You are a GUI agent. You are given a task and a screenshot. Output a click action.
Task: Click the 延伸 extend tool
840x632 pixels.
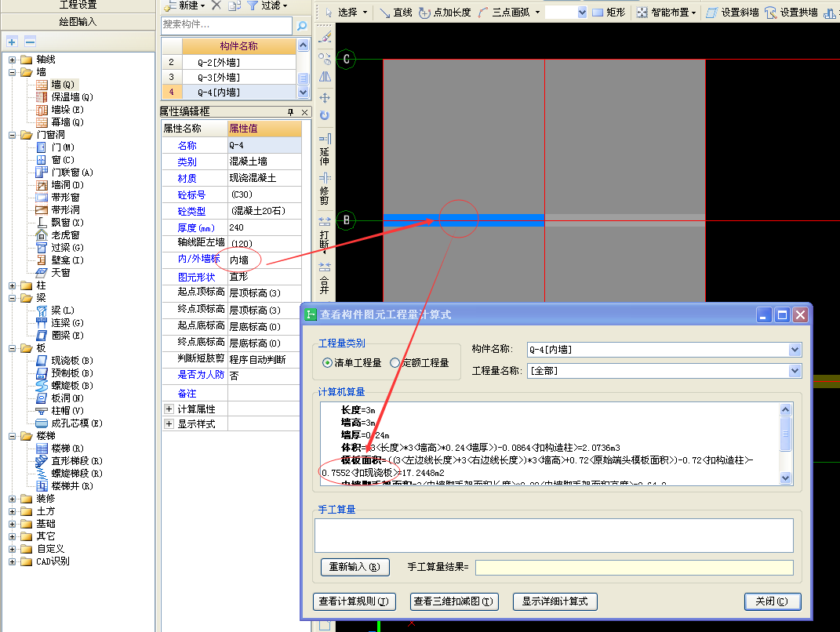[325, 150]
